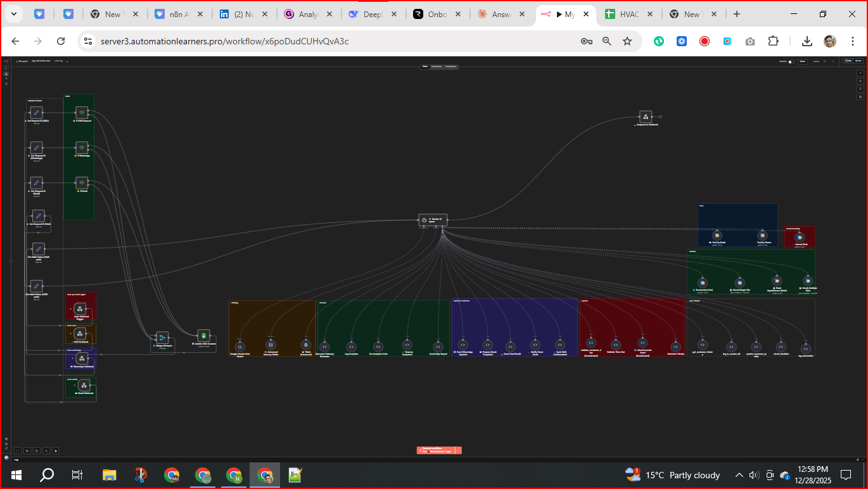Add a node with the canvas plus button
The image size is (868, 489).
point(860,73)
